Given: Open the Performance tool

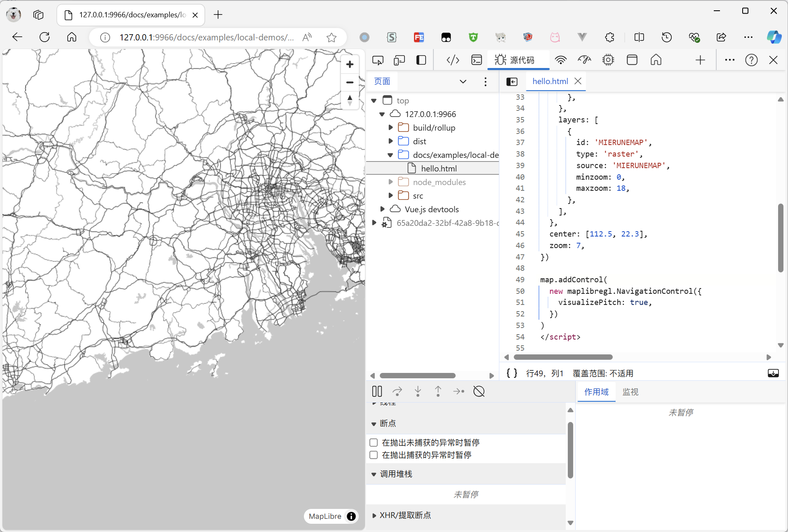Looking at the screenshot, I should pos(584,60).
